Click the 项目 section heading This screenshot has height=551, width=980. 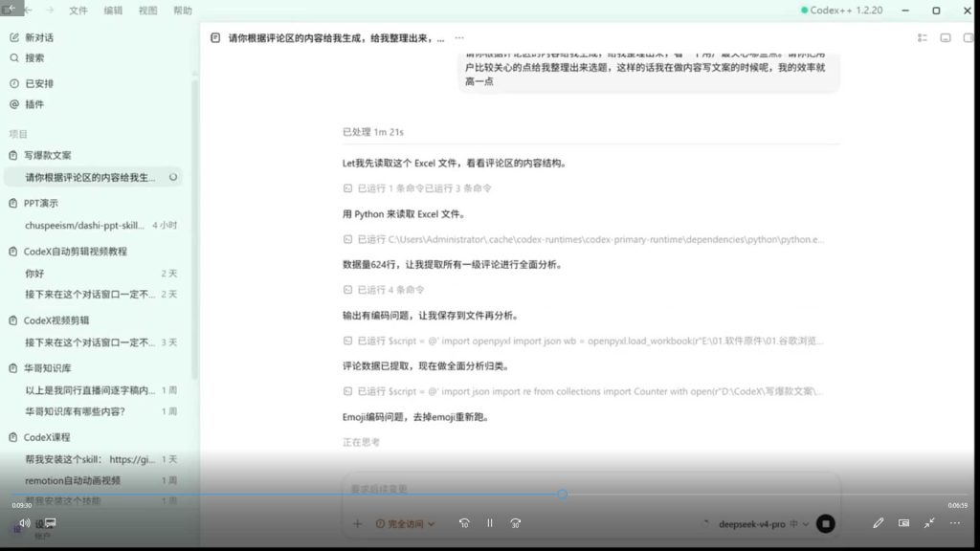click(x=18, y=134)
